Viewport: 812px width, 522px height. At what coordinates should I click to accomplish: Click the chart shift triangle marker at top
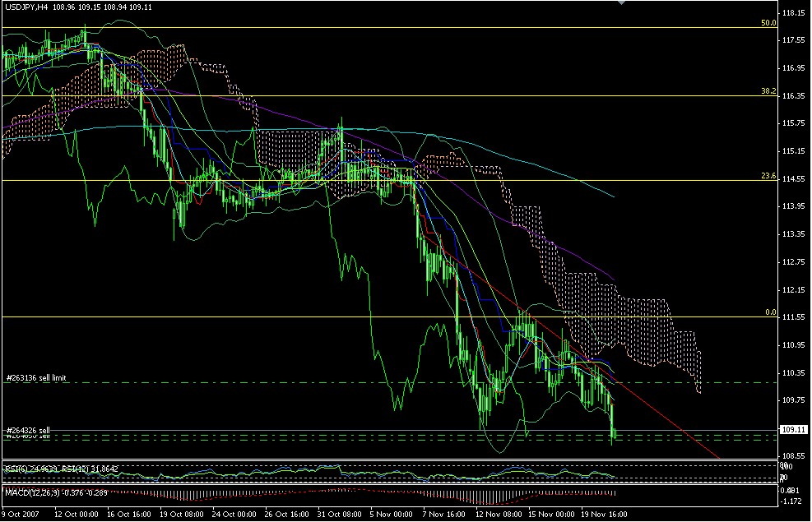click(x=622, y=2)
